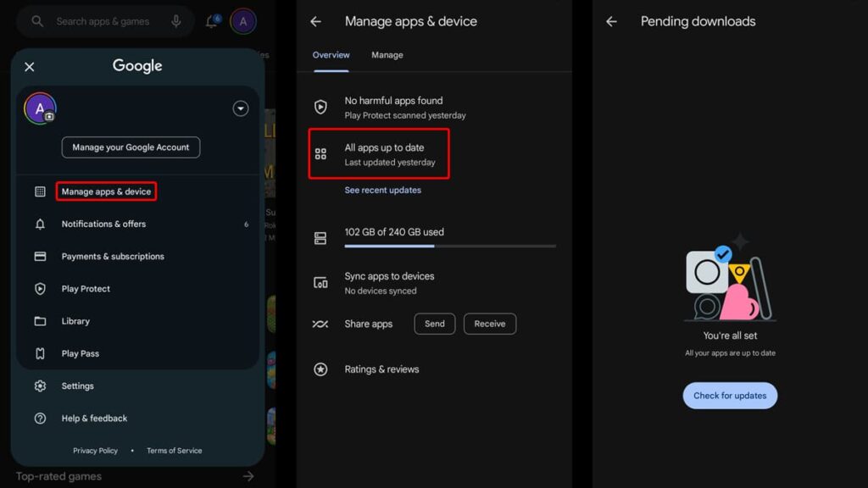Select the Play Protect shield icon in menu

click(40, 289)
